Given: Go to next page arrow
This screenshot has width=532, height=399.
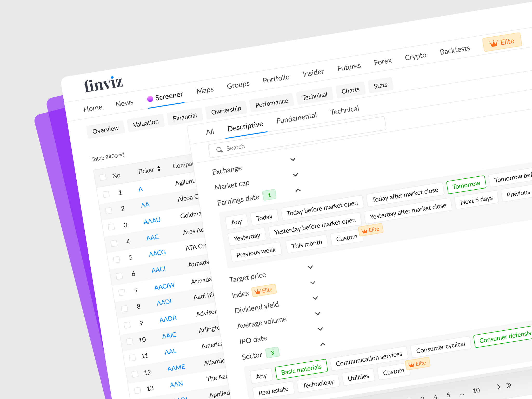Looking at the screenshot, I should click(x=498, y=387).
